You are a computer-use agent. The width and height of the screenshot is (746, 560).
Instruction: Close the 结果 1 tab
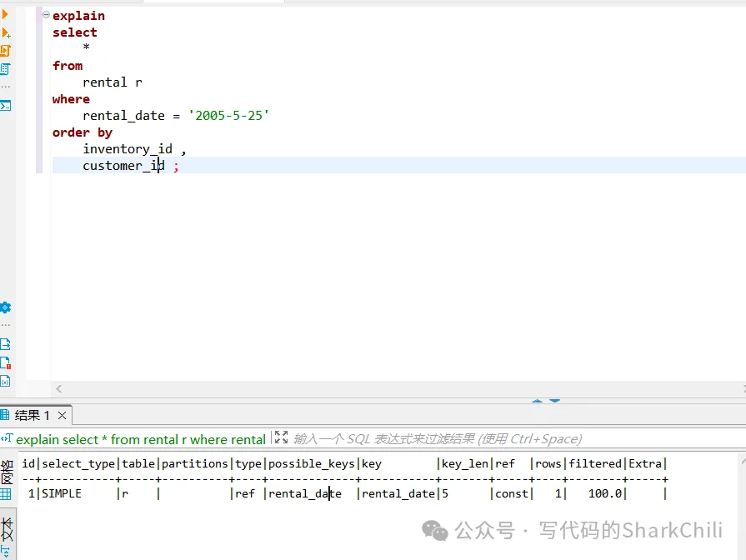[x=62, y=415]
